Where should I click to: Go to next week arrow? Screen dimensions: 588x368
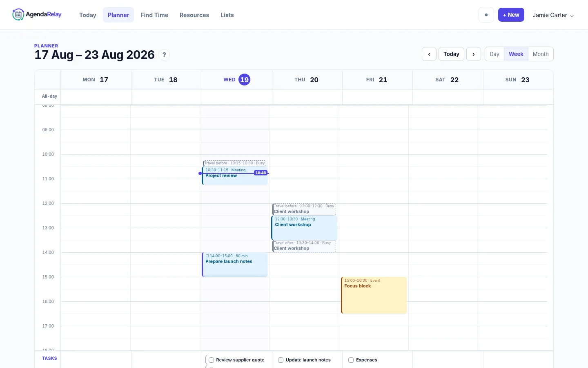click(474, 54)
